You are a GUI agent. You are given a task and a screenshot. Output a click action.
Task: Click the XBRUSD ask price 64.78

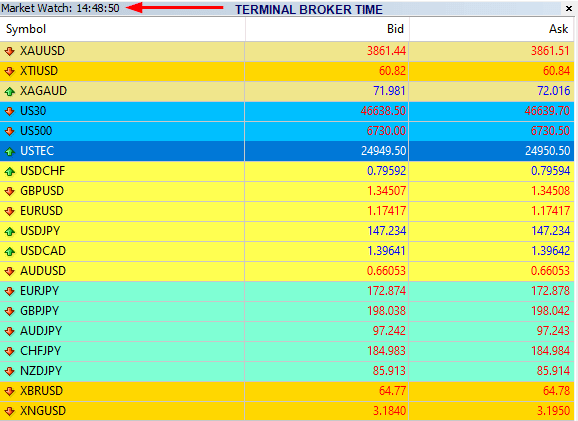tap(557, 390)
